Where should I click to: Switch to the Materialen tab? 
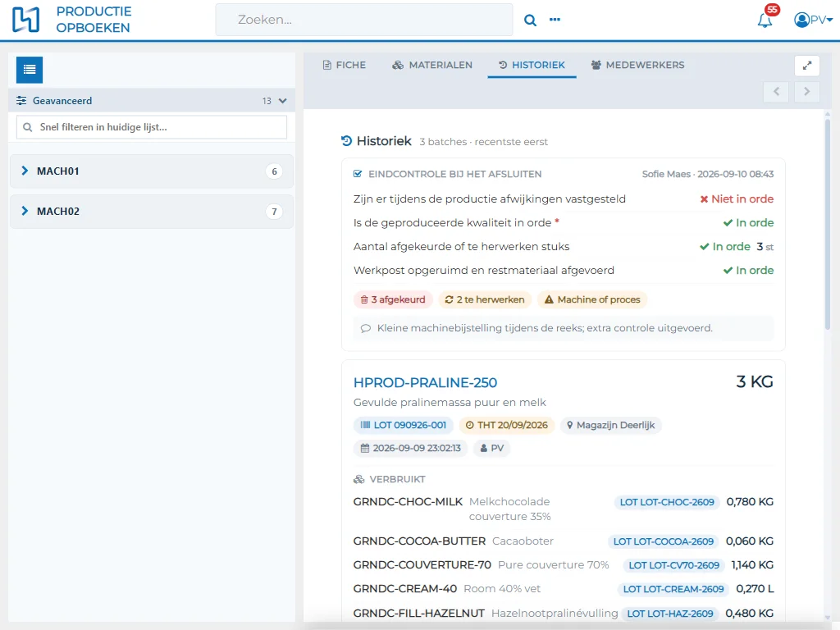432,65
